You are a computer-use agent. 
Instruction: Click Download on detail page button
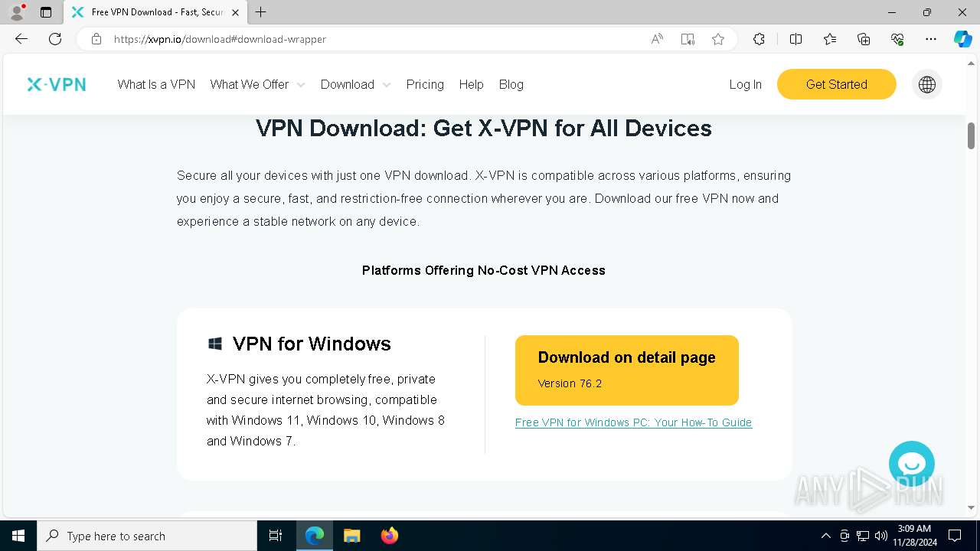(x=626, y=370)
